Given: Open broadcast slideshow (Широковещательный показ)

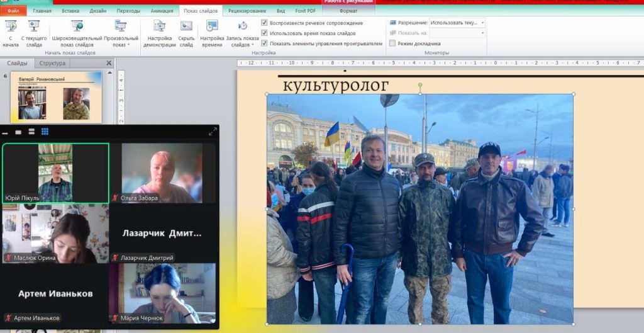Looking at the screenshot, I should (x=77, y=33).
